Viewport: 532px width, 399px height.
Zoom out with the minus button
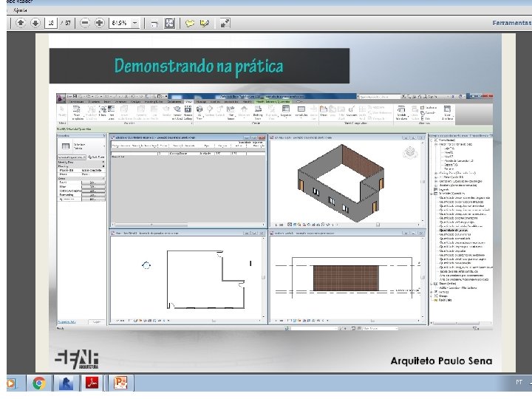point(85,23)
